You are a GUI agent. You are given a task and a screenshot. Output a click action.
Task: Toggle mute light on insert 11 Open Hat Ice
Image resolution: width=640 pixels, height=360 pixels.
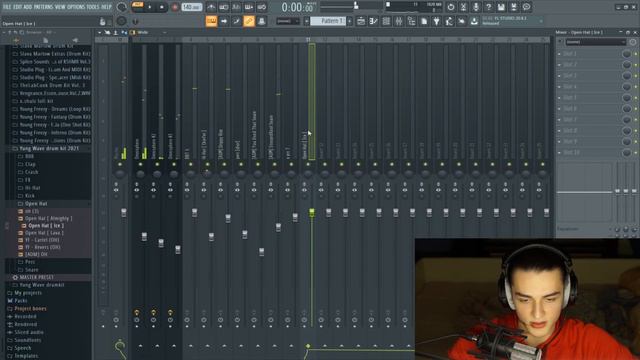pos(308,164)
